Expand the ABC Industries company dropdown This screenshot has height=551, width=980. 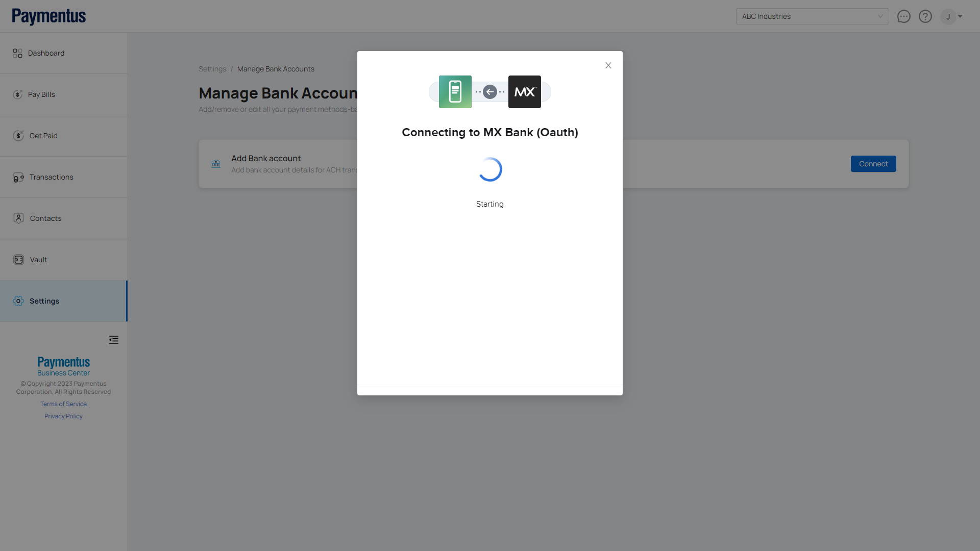coord(812,16)
